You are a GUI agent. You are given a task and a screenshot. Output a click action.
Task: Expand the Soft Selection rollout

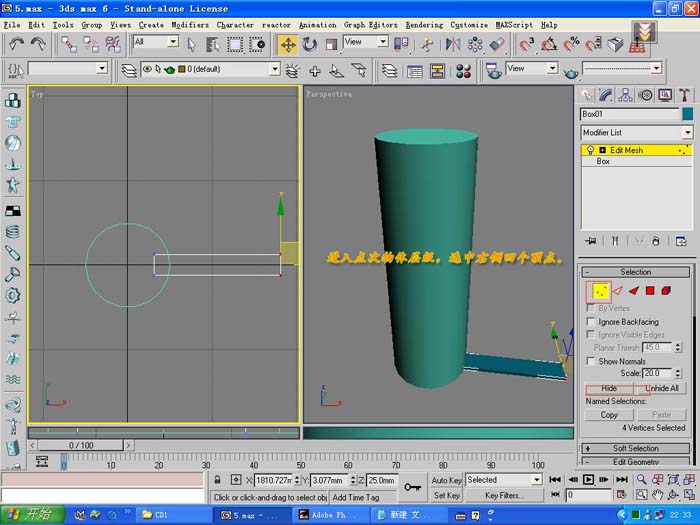(636, 448)
